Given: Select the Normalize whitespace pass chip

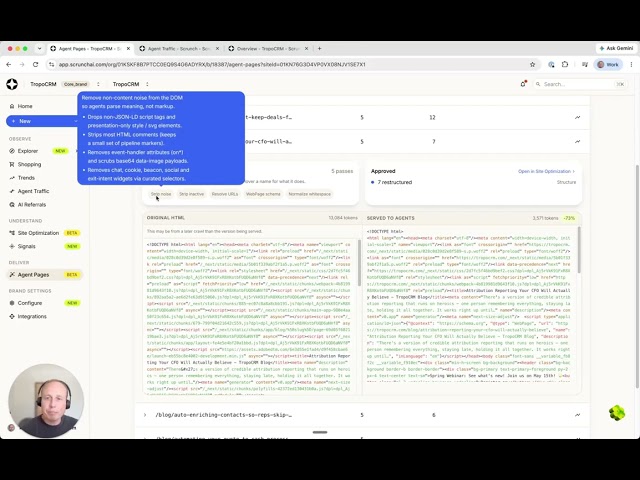Looking at the screenshot, I should click(x=309, y=194).
